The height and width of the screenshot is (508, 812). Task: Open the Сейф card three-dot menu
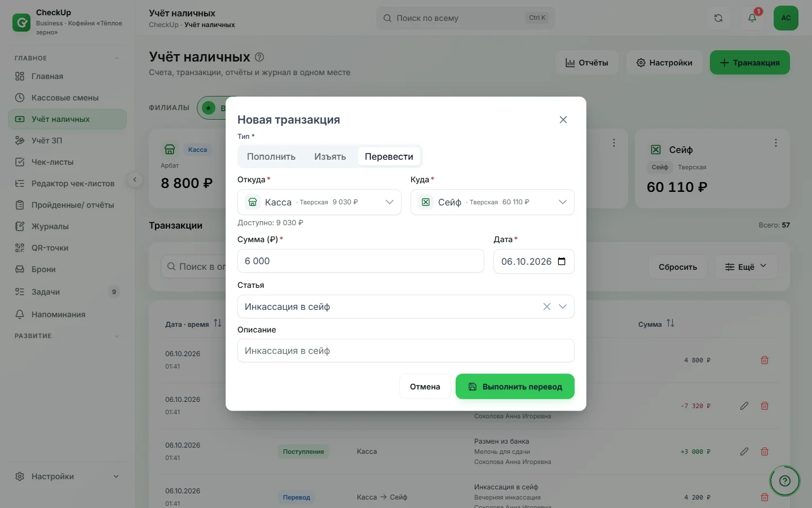[x=776, y=143]
